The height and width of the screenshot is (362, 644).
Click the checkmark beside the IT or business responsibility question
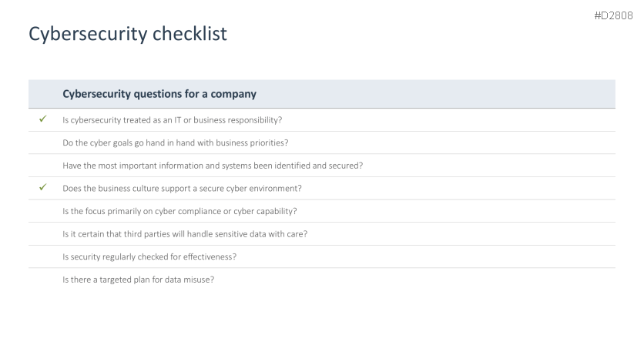[43, 119]
